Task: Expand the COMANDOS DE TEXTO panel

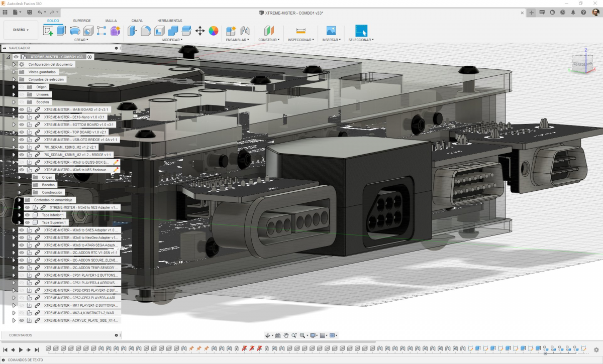Action: [x=4, y=360]
